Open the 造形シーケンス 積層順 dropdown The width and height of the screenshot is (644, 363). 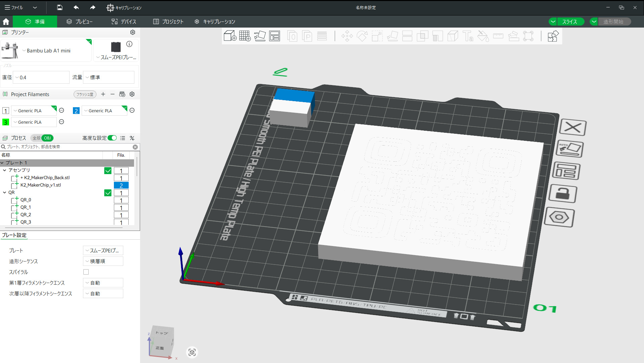tap(103, 261)
